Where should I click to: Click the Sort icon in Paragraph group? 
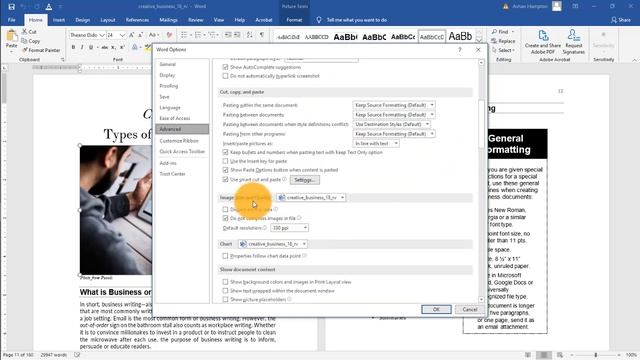coord(249,36)
